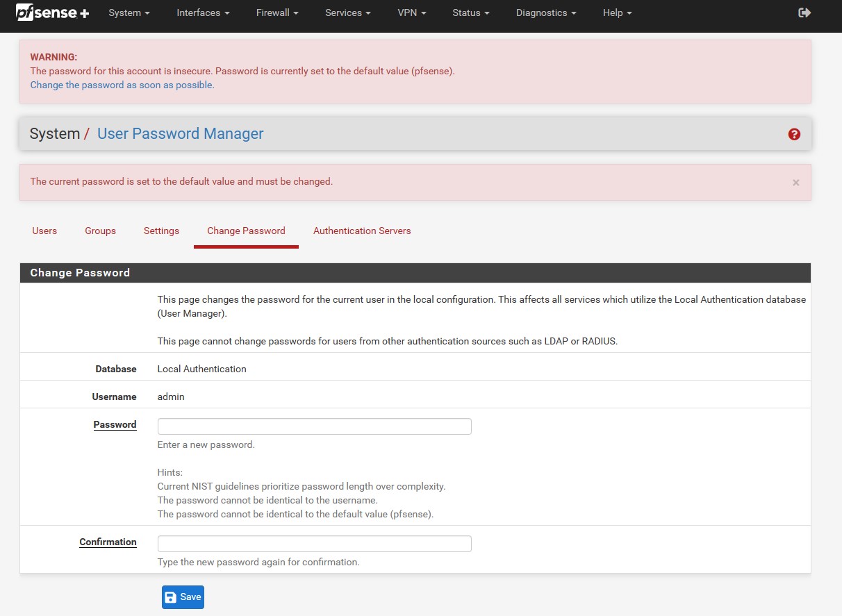Switch to the Users tab
The image size is (842, 616).
[x=44, y=231]
